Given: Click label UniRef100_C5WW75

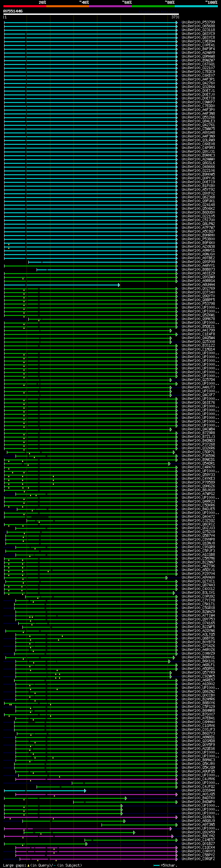Looking at the screenshot, I should [198, 129].
